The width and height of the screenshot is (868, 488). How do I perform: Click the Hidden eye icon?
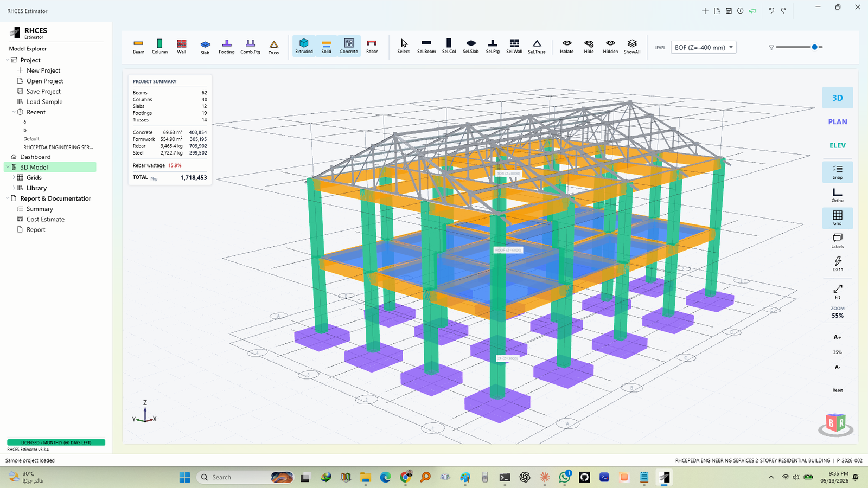coord(610,46)
